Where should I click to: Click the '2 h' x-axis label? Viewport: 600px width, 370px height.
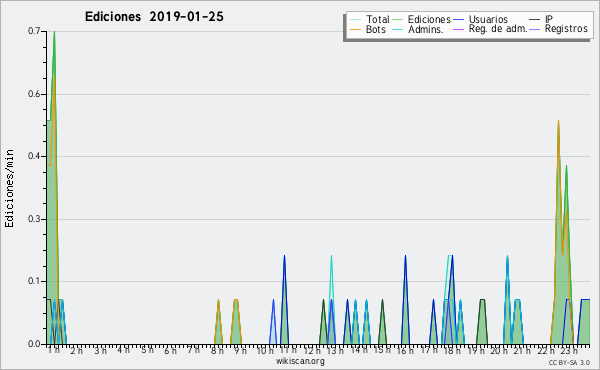coord(77,350)
